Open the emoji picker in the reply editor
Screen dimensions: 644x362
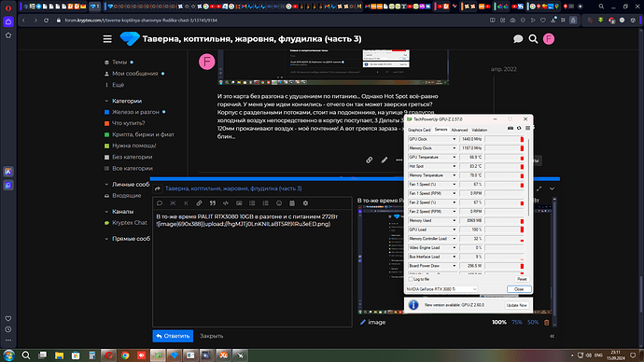[279, 203]
